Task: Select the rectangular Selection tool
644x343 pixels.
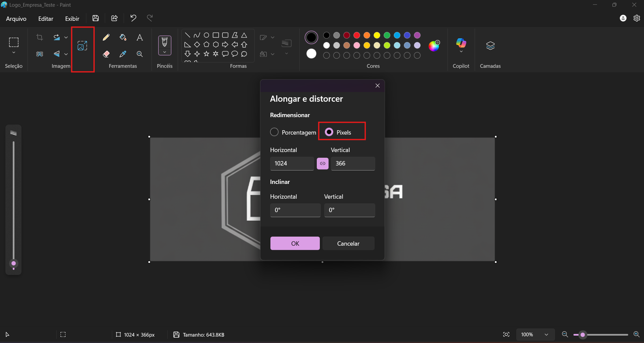Action: pyautogui.click(x=14, y=42)
